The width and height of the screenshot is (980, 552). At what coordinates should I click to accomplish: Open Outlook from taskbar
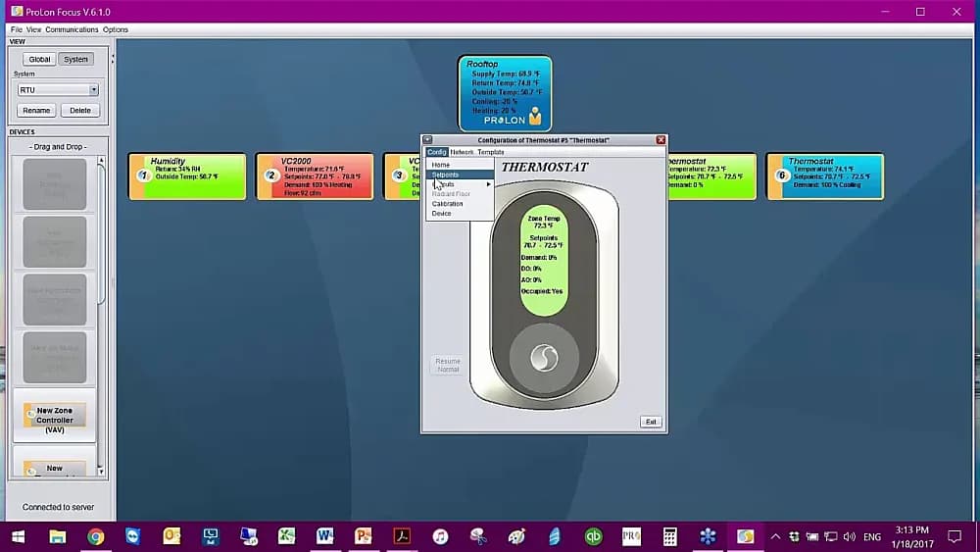[171, 536]
